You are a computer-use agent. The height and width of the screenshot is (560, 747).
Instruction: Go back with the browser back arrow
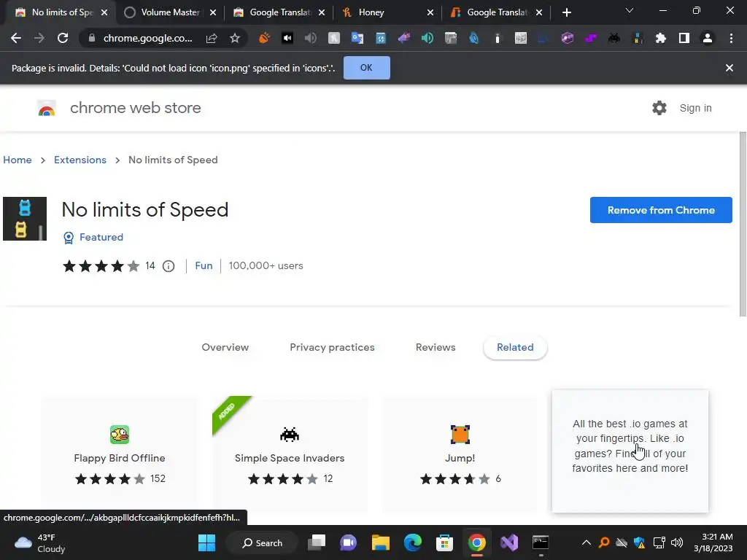point(16,38)
